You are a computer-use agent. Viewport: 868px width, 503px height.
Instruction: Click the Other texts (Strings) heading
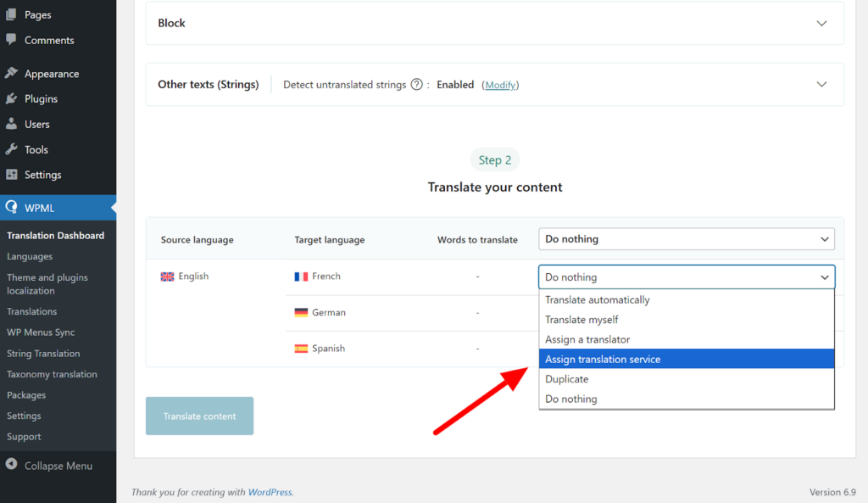(x=209, y=84)
